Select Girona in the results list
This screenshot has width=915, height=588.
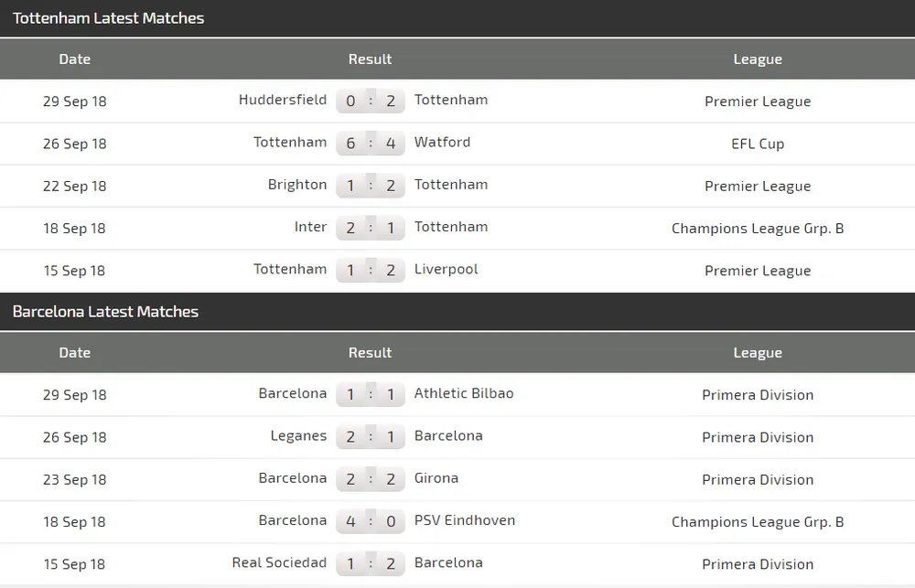click(436, 477)
